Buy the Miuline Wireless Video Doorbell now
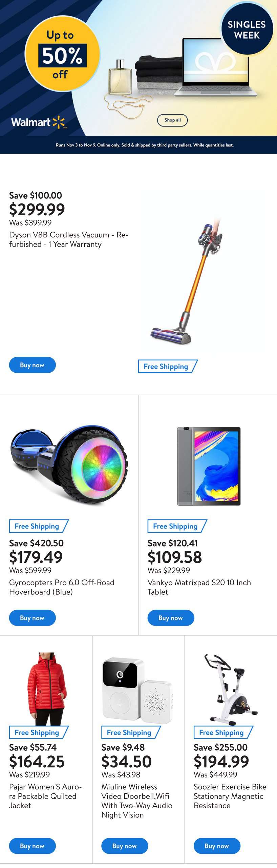This screenshot has height=868, width=277. (x=125, y=846)
